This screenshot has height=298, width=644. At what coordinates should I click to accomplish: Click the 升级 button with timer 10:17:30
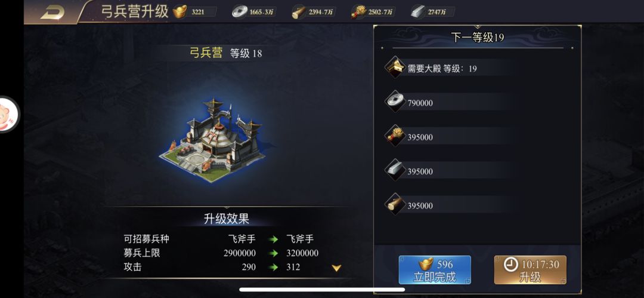coord(530,270)
